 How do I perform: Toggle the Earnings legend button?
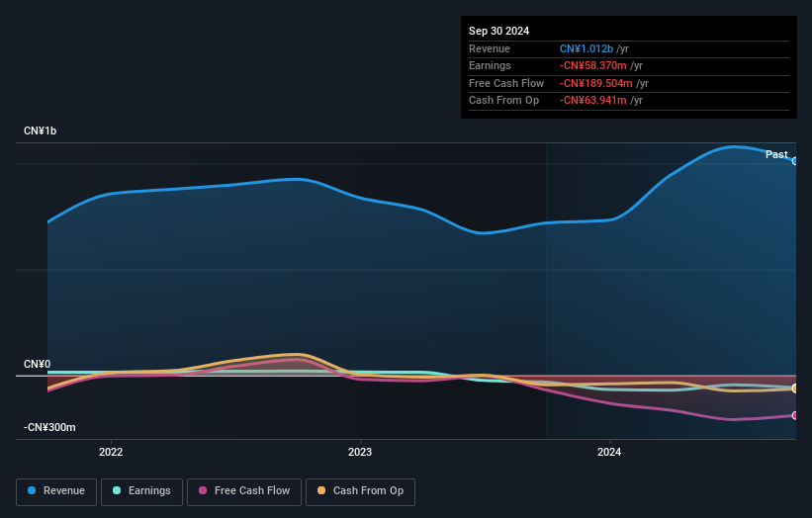(x=141, y=491)
